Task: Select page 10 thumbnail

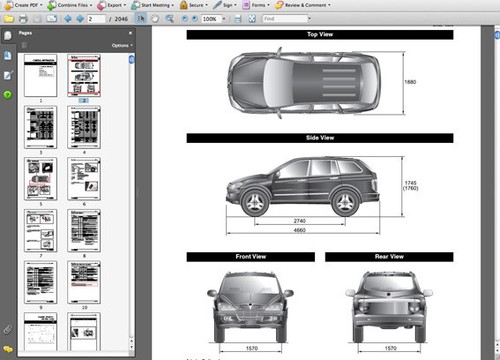Action: pos(84,282)
